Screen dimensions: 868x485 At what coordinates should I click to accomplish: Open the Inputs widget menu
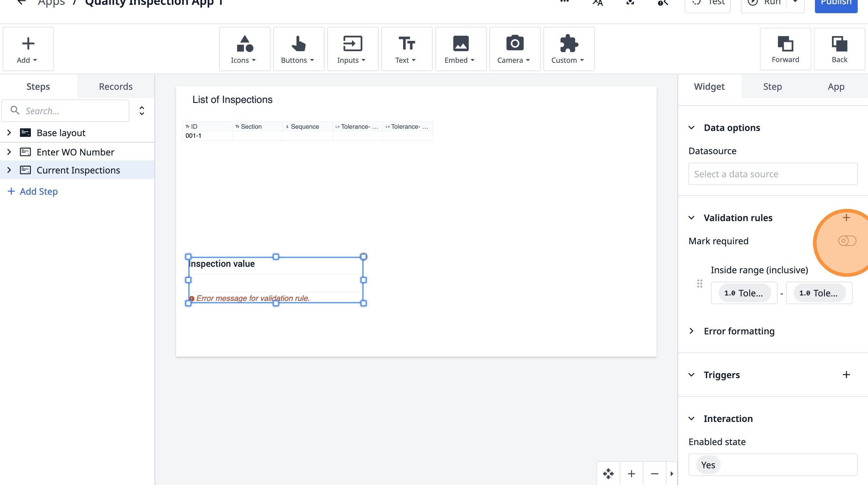click(352, 49)
